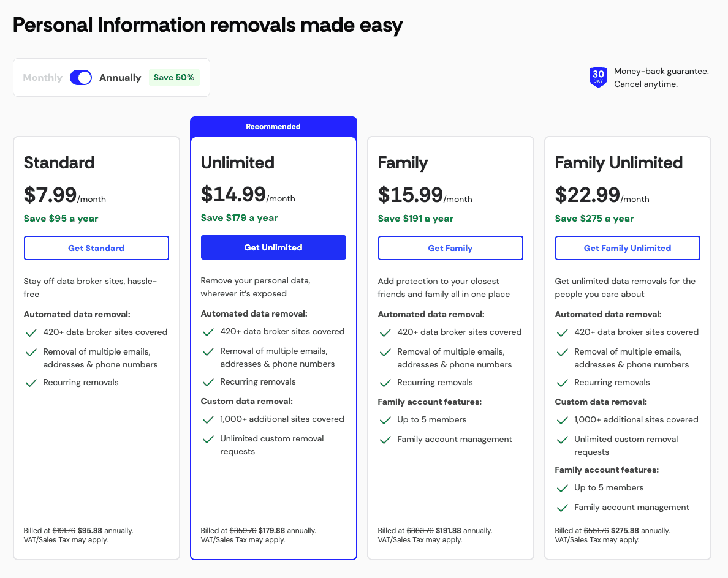
Task: Click the Get Unlimited button
Action: (273, 247)
